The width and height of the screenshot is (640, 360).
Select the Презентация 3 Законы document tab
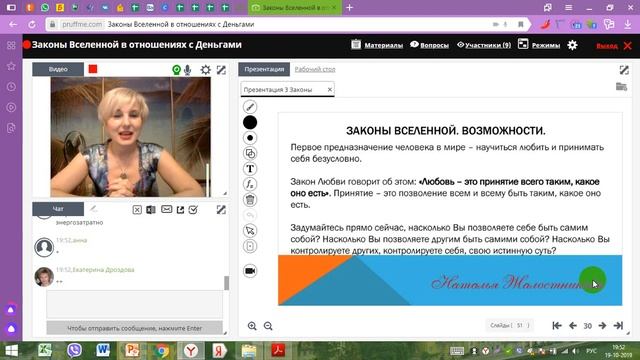click(x=287, y=89)
